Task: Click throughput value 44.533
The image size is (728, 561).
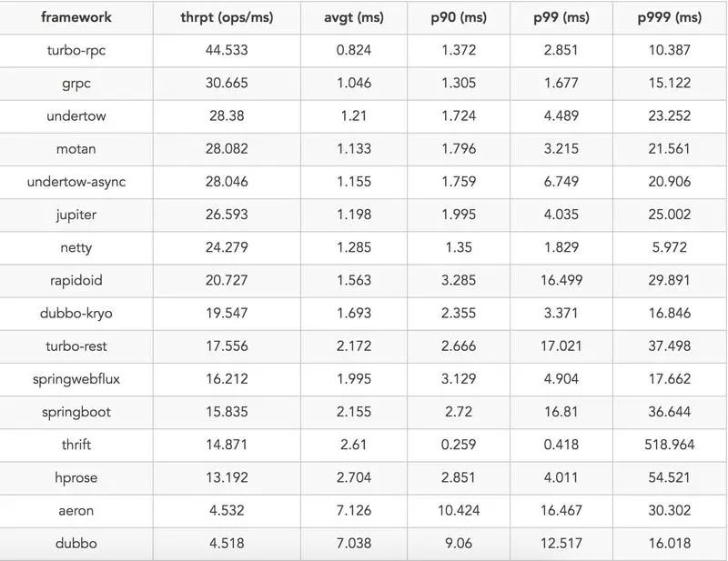Action: click(227, 50)
